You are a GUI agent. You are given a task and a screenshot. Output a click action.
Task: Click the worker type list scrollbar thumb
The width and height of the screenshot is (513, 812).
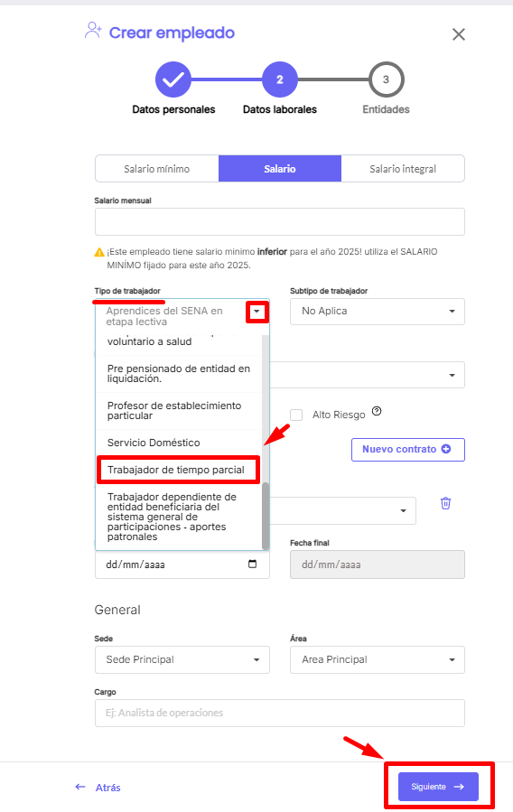pos(266,516)
